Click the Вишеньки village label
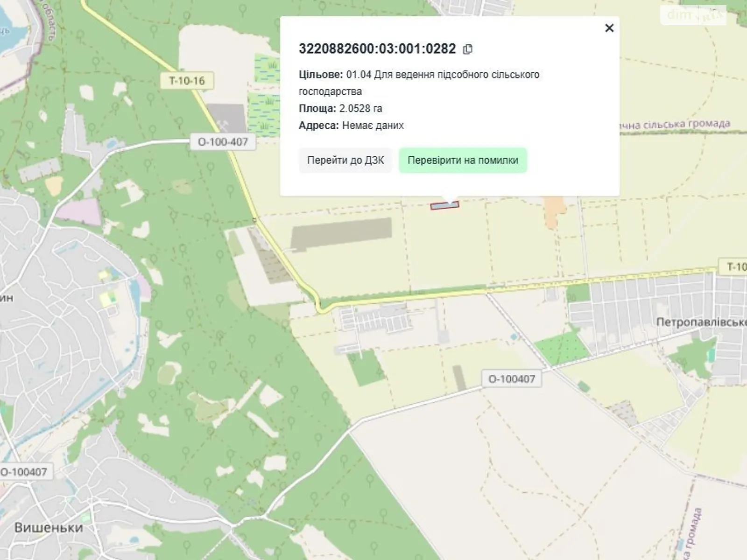This screenshot has height=560, width=747. tap(49, 528)
